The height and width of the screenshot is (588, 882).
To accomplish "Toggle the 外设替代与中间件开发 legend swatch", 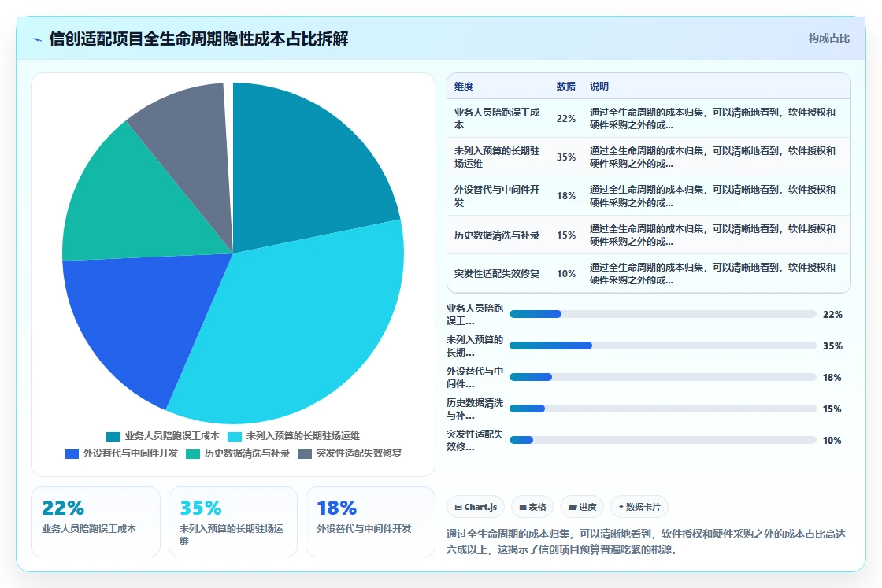I will coord(72,453).
